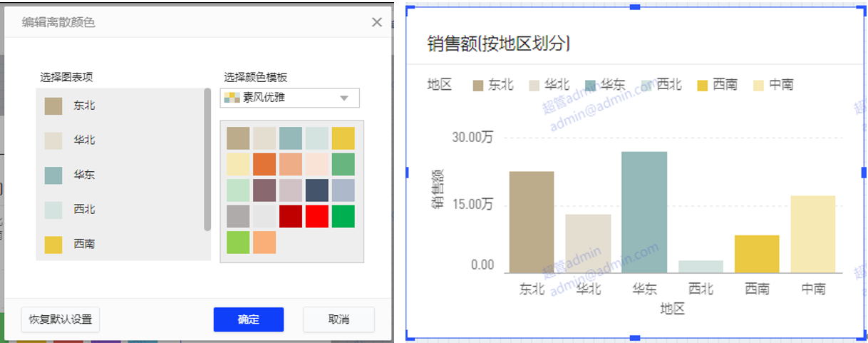The width and height of the screenshot is (868, 343).
Task: Pick the bright green swatch in bottom row
Action: tap(343, 216)
